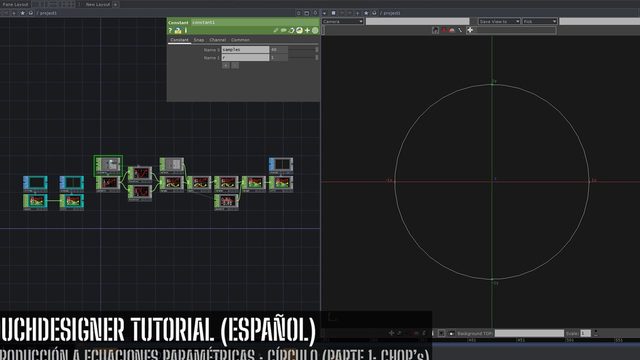Viewport: 640px width, 360px height.
Task: Open the New Layout tab
Action: click(98, 4)
